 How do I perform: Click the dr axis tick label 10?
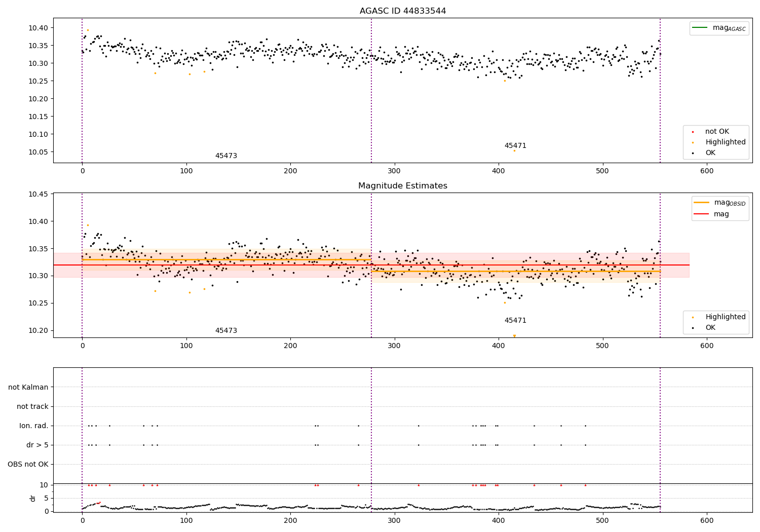point(44,485)
